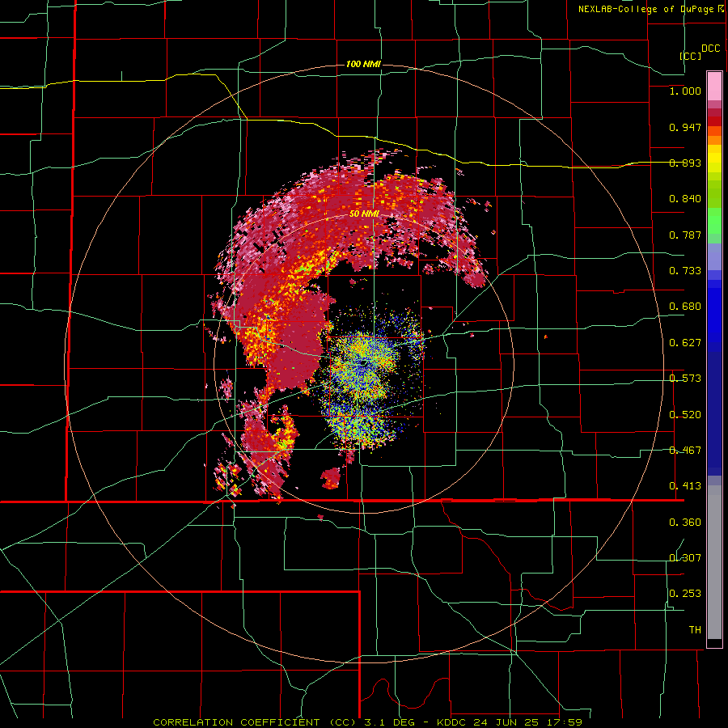Image resolution: width=728 pixels, height=728 pixels.
Task: Click the 100 NMI range ring label
Action: click(363, 64)
